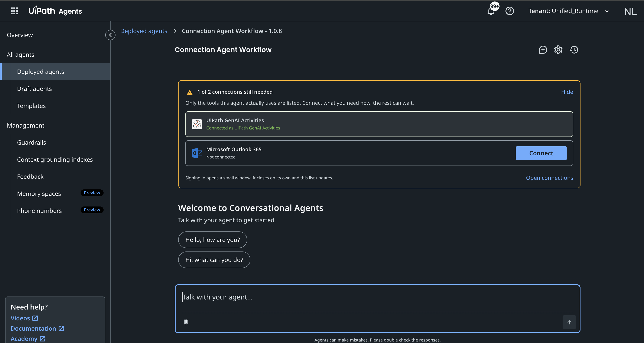Collapse the left sidebar with chevron button
This screenshot has width=644, height=343.
click(110, 35)
